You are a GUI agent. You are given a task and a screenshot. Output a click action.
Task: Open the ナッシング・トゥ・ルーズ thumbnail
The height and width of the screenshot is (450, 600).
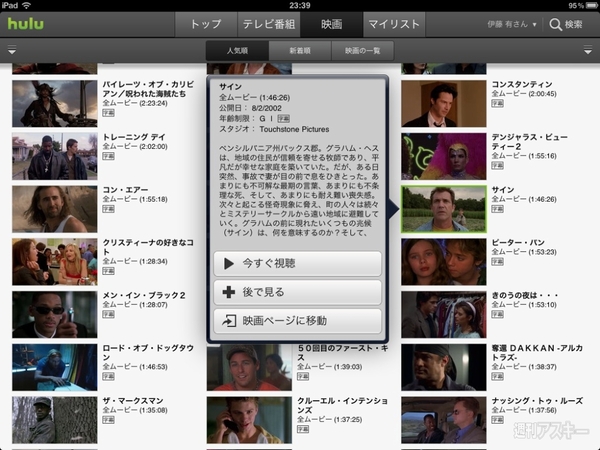pyautogui.click(x=444, y=420)
